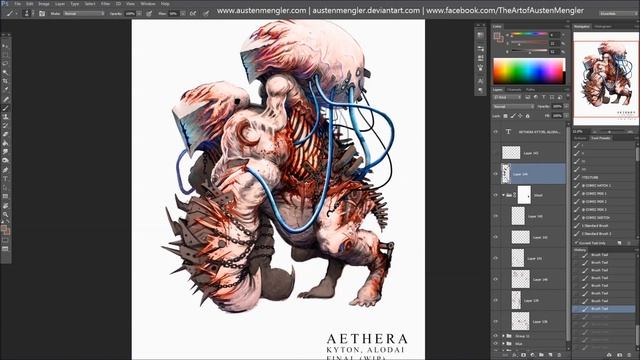Image resolution: width=640 pixels, height=360 pixels.
Task: Toggle the Brush panel from options bar
Action: (42, 13)
